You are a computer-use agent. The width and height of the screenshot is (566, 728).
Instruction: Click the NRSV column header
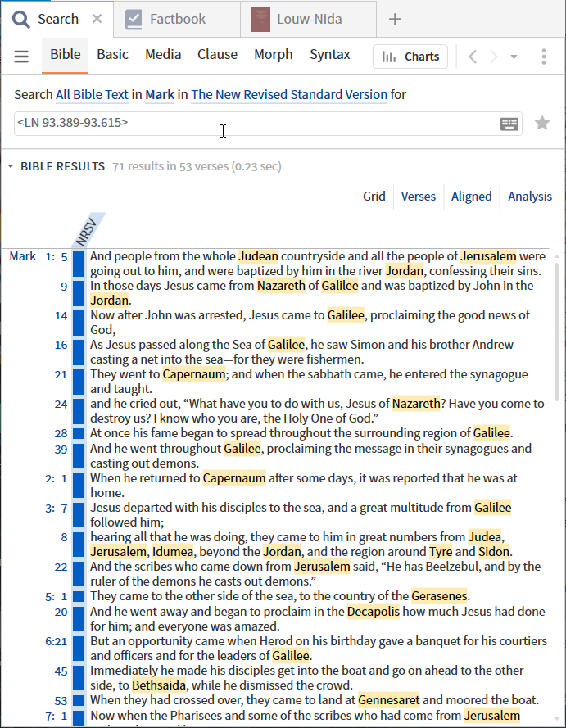pos(88,231)
